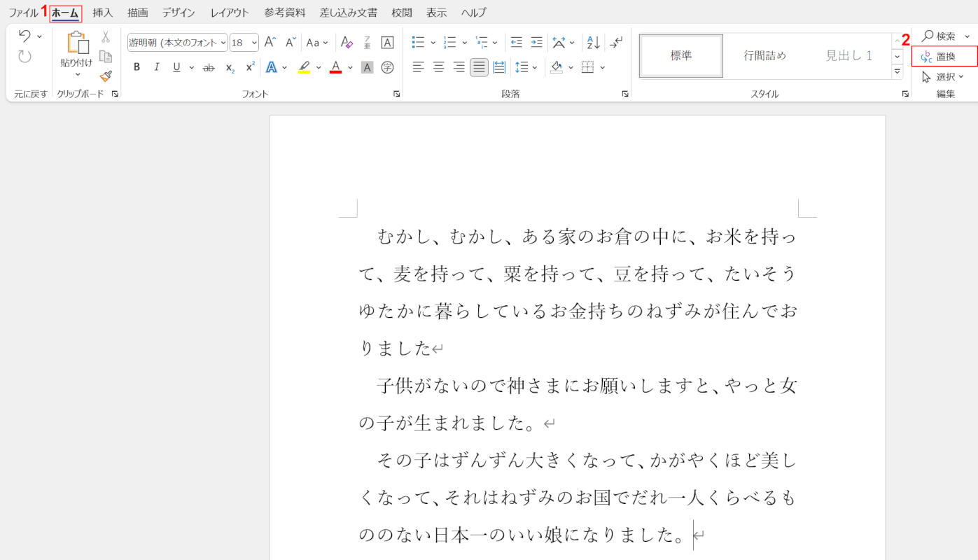Apply the 見出し 1 (Heading 1) style
Screen dimensions: 978x560
click(x=848, y=55)
